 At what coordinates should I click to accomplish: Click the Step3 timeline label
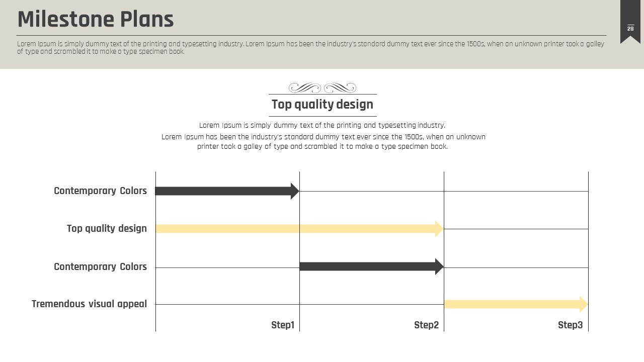click(570, 325)
